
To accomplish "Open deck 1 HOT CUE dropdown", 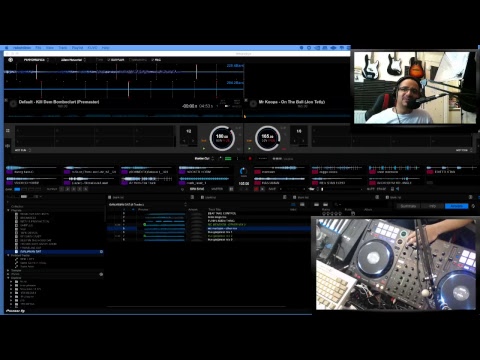I will click(23, 150).
